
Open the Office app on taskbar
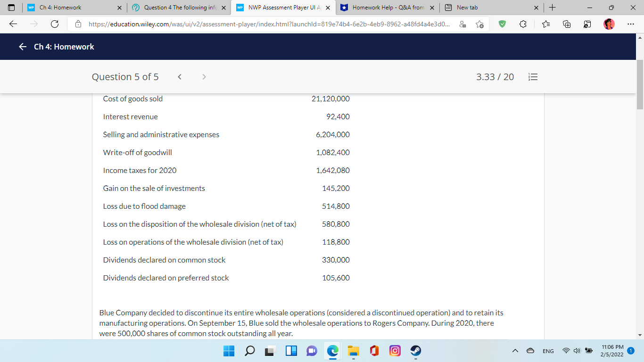(x=374, y=351)
